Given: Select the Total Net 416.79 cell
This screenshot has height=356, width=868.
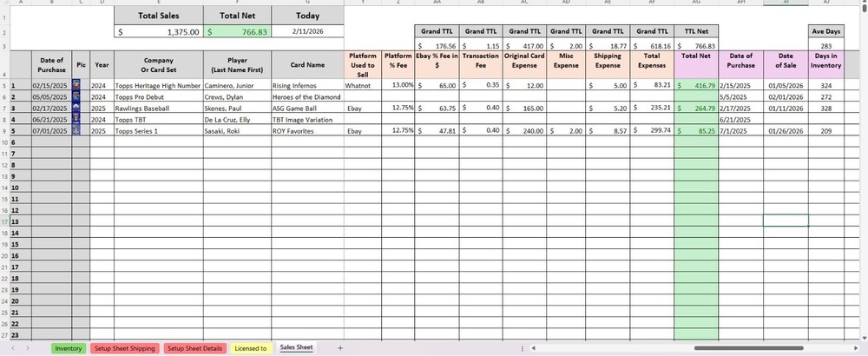Looking at the screenshot, I should 696,85.
